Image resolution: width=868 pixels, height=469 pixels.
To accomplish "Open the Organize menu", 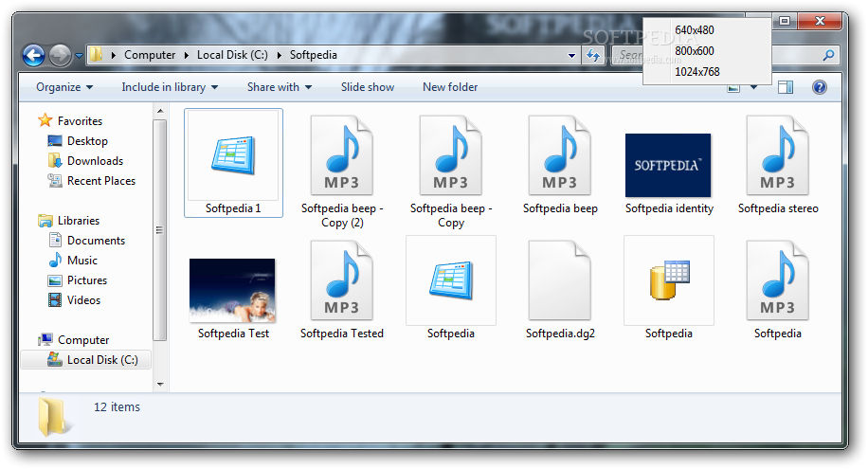I will (x=64, y=87).
